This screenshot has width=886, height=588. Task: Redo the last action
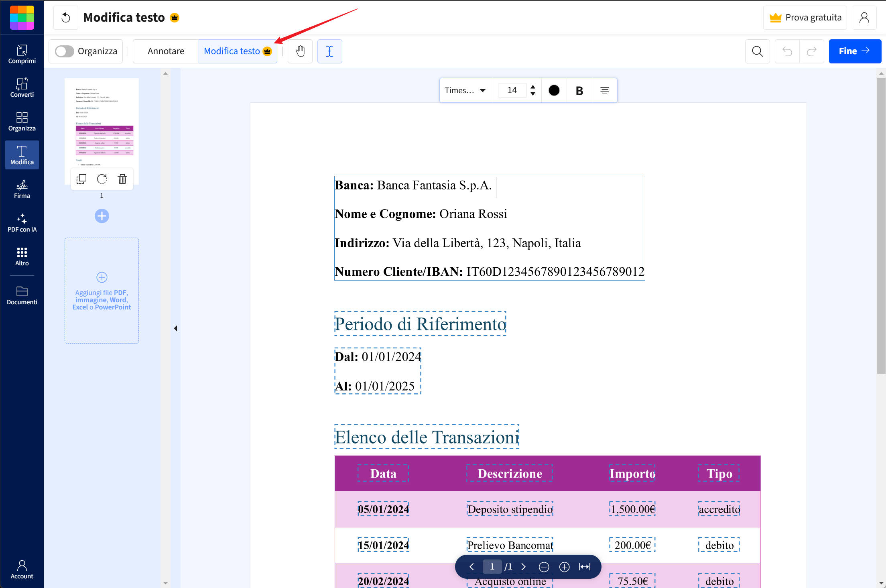click(812, 51)
